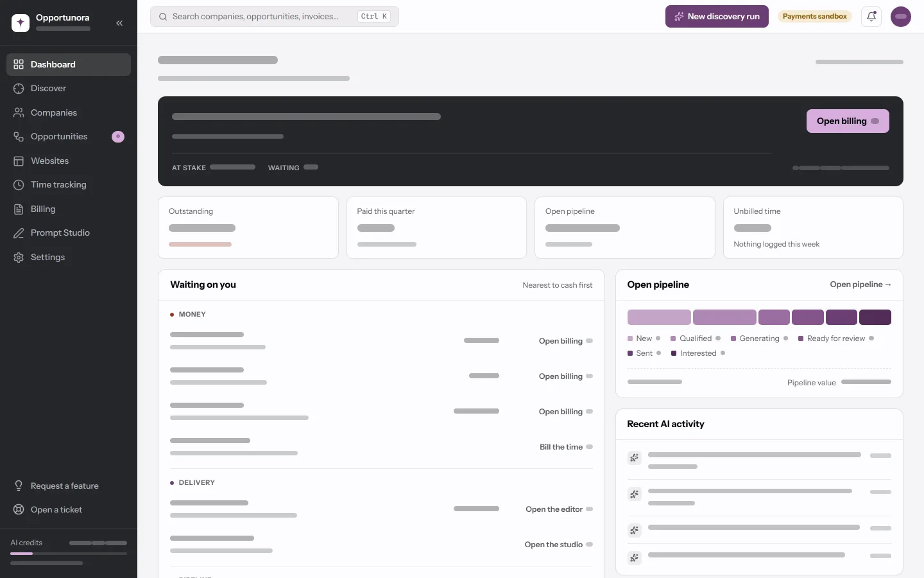This screenshot has width=924, height=578.
Task: Click the Opportunora logo icon
Action: click(21, 22)
